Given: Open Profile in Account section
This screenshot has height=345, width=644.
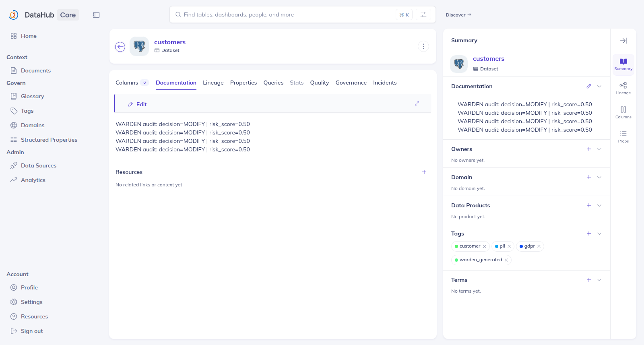Looking at the screenshot, I should coord(29,287).
